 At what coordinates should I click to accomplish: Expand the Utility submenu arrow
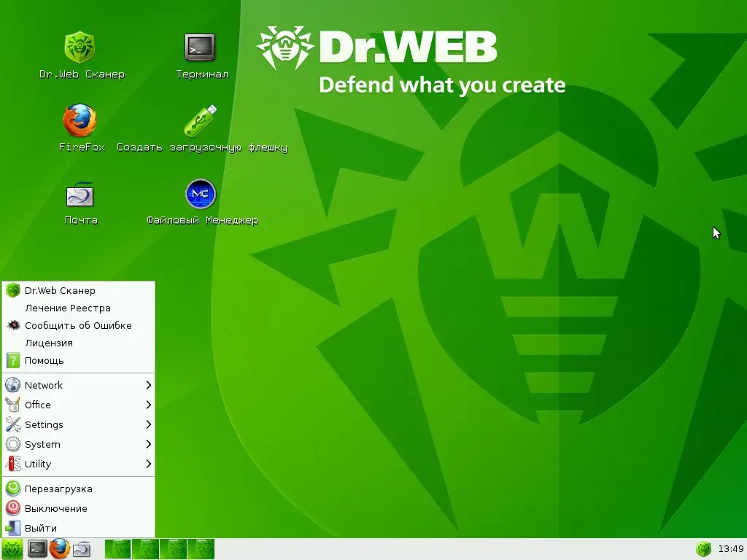(149, 464)
